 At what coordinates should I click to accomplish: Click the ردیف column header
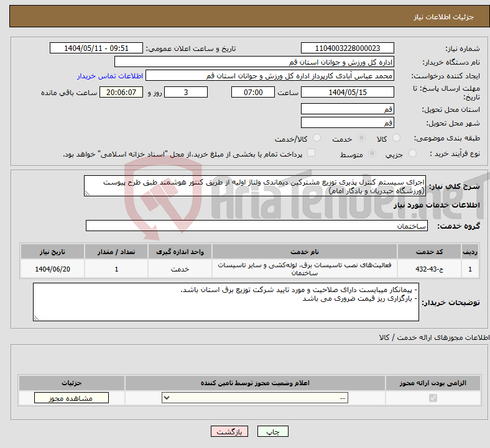(x=470, y=252)
